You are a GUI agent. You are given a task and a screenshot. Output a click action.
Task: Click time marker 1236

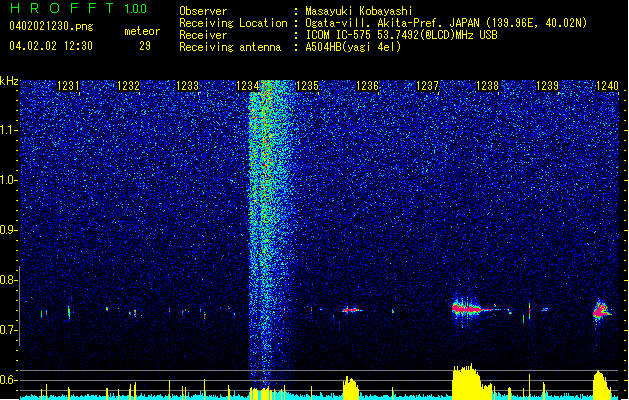[x=367, y=86]
